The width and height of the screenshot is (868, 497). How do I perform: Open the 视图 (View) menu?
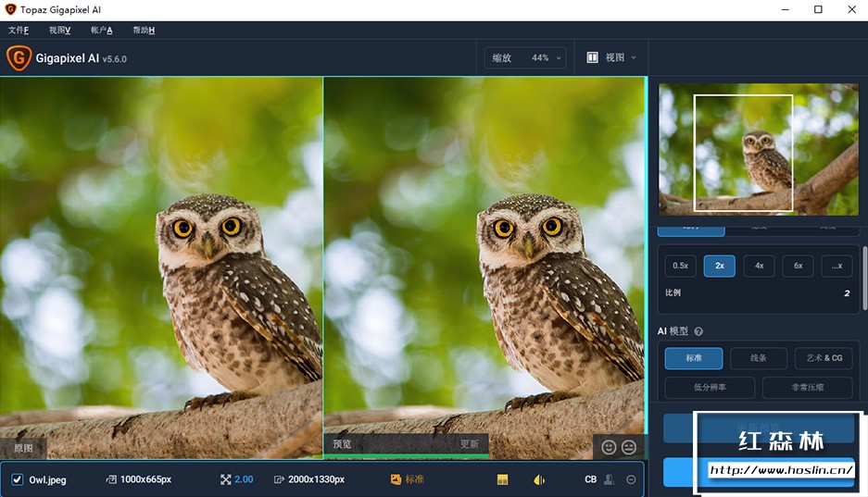(x=60, y=30)
